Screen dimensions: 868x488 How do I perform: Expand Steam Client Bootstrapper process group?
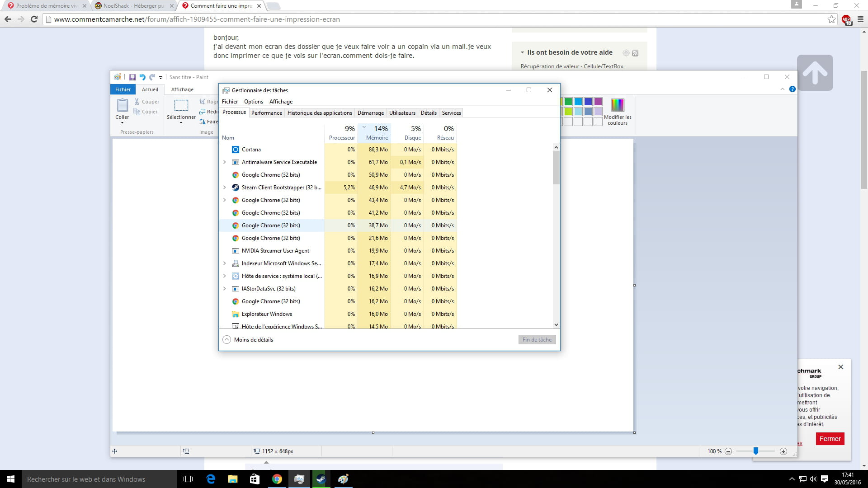click(x=225, y=187)
